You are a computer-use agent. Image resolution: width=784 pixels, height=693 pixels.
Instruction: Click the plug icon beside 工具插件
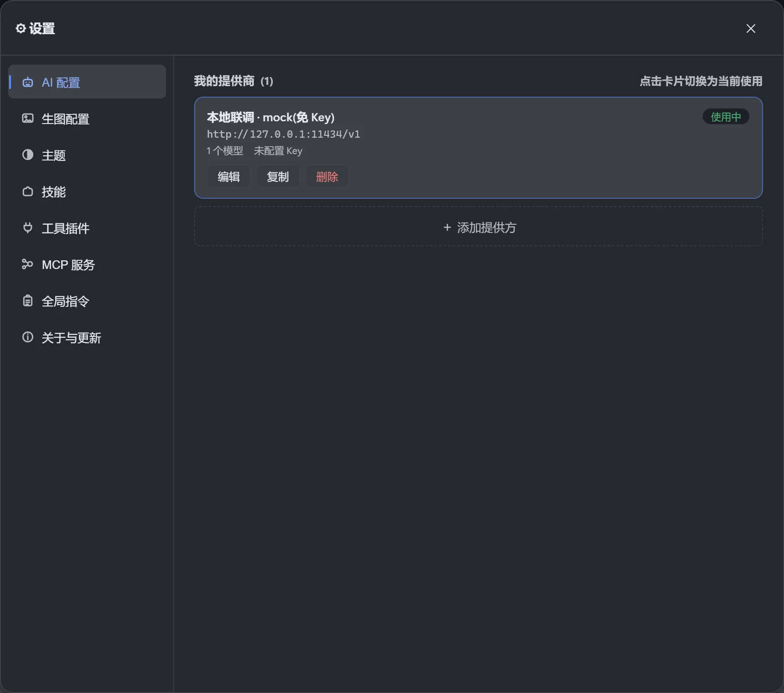28,228
